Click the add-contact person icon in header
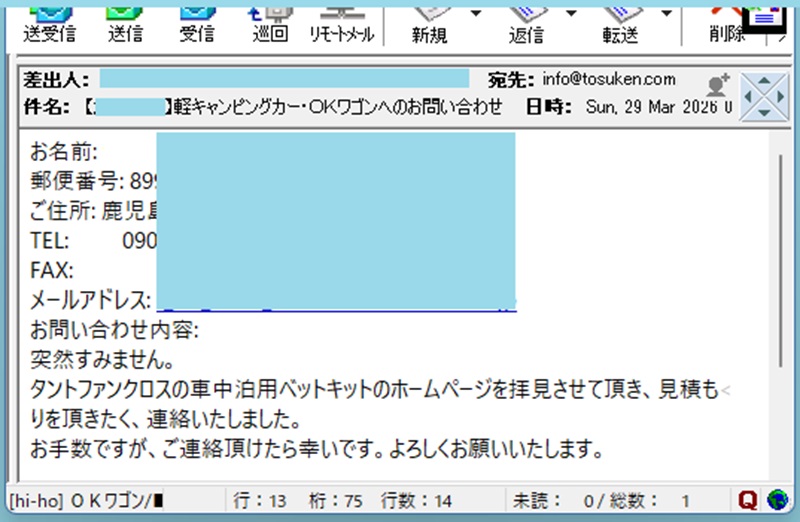Screen dimensions: 800x522 (x=717, y=86)
